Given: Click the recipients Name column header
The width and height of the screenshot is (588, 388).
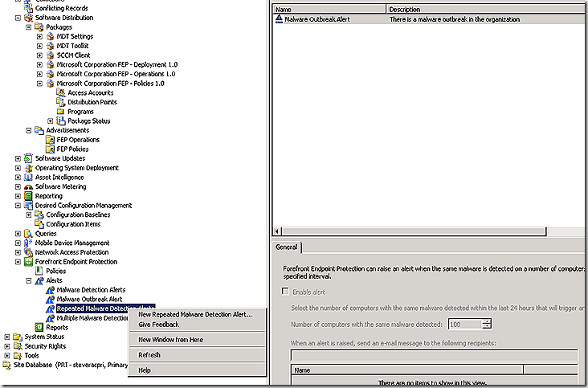Looking at the screenshot, I should (x=407, y=370).
